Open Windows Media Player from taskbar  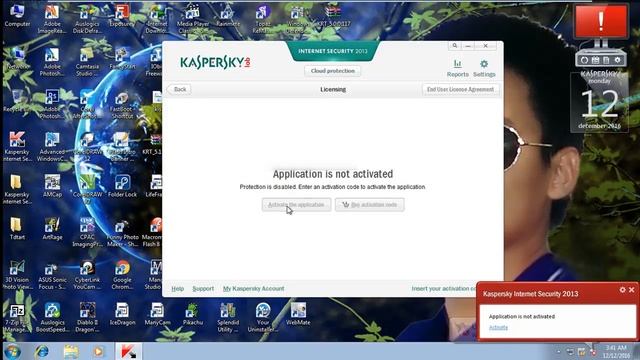coord(98,351)
